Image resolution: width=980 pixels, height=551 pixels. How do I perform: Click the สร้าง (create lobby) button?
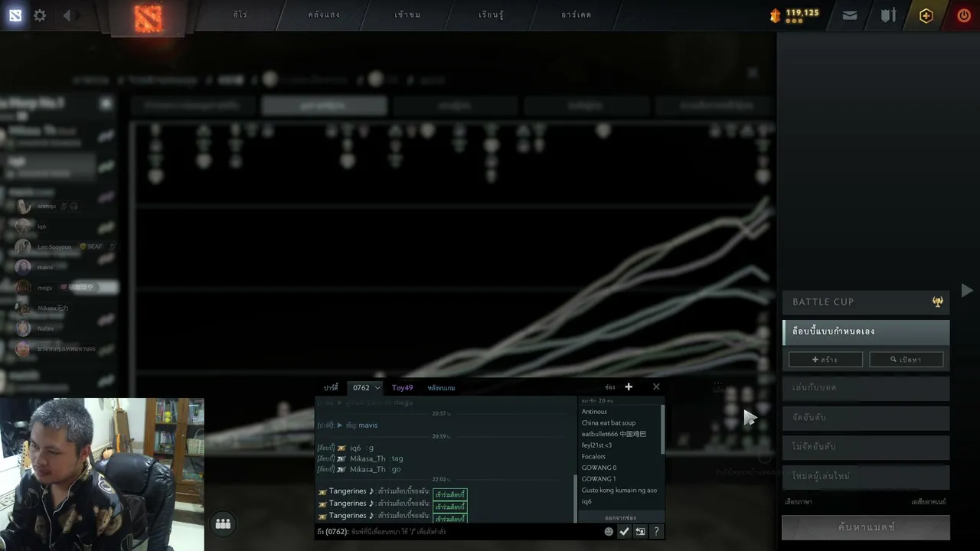pyautogui.click(x=825, y=360)
